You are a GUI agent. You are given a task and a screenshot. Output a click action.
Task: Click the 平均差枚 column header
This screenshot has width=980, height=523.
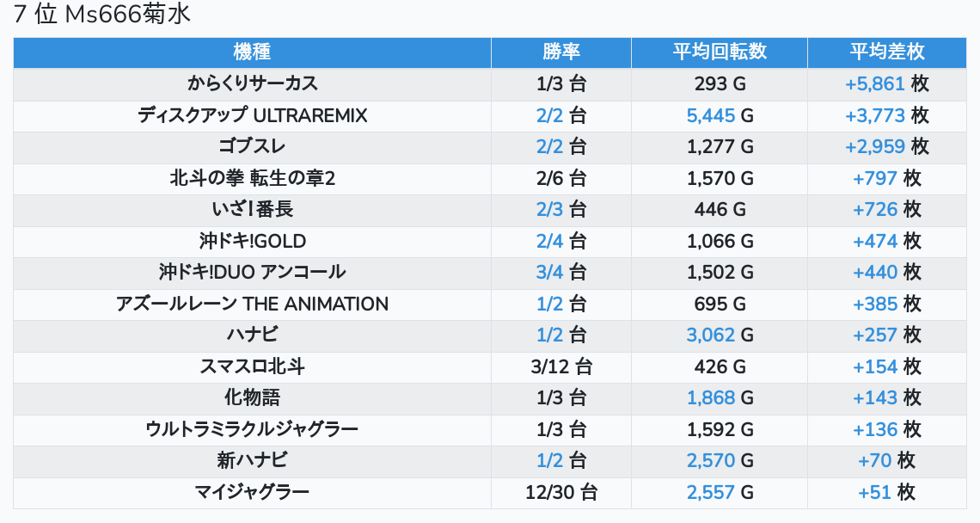887,52
